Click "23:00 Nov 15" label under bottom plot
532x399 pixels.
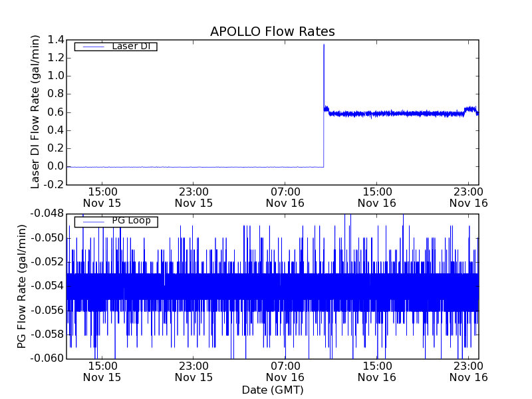point(194,371)
